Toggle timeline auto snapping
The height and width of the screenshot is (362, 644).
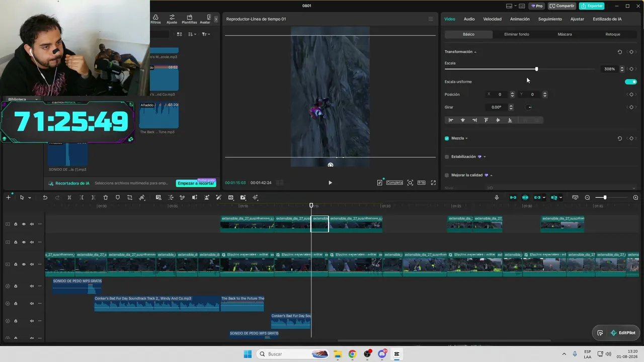point(525,198)
